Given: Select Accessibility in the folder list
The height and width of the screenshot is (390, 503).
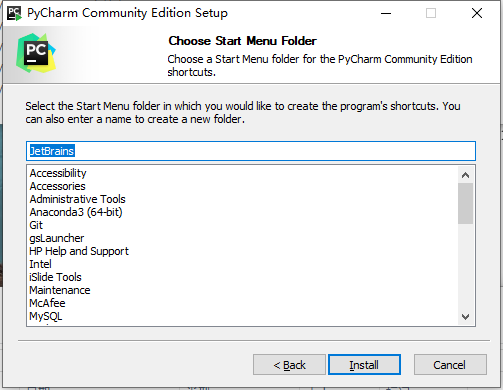Looking at the screenshot, I should [58, 173].
